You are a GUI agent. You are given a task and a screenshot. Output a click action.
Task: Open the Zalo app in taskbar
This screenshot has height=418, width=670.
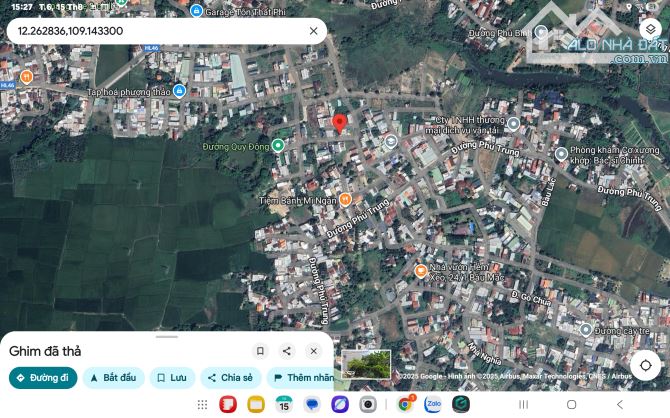433,404
